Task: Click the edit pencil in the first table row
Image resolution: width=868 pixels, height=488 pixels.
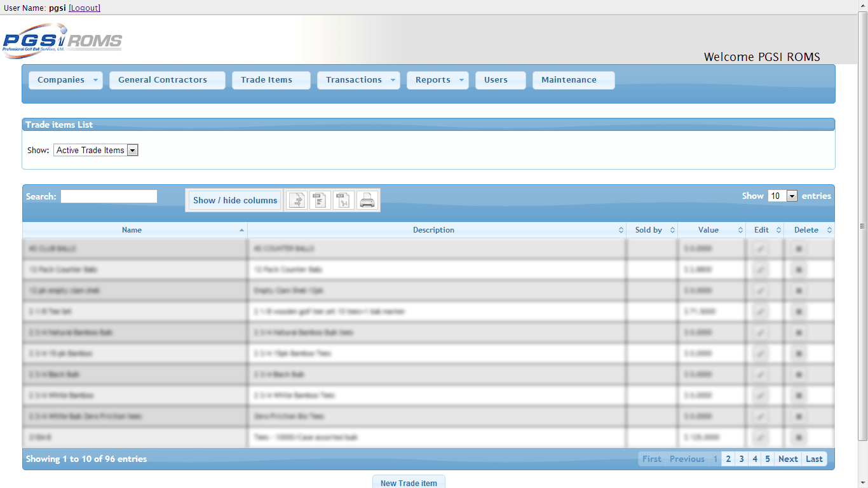Action: click(761, 248)
